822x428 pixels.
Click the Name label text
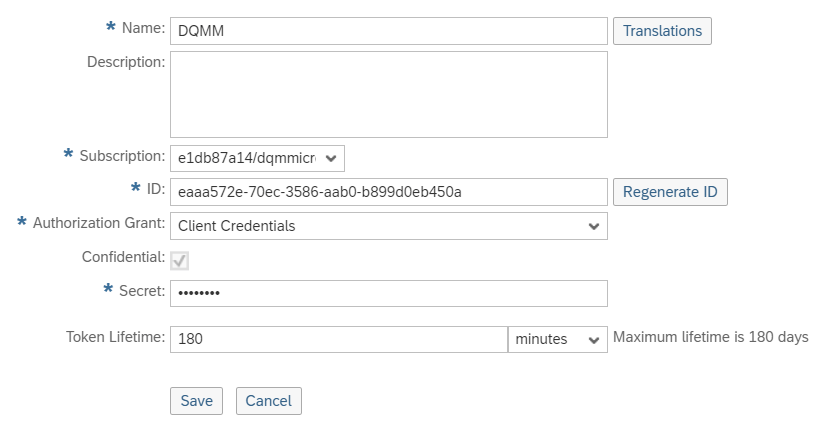pos(143,28)
